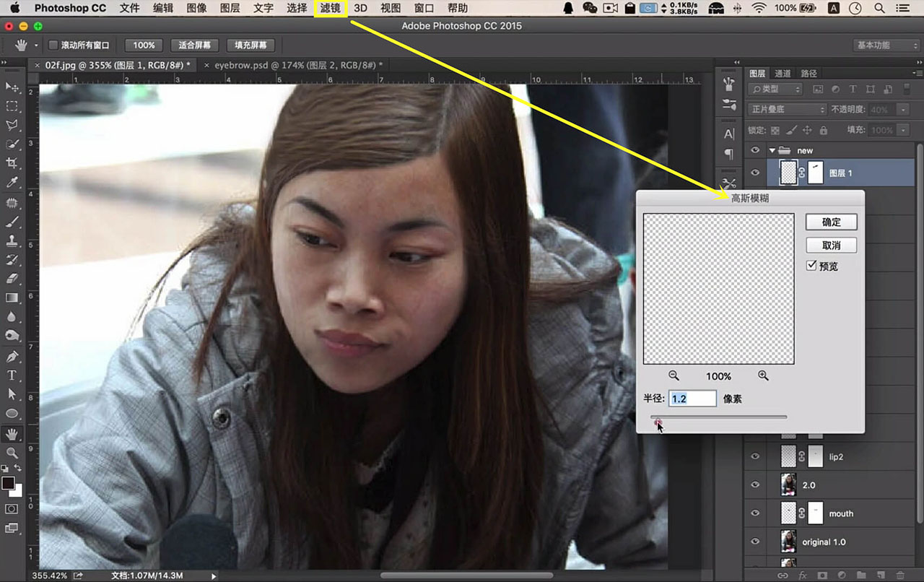
Task: Select the Clone Stamp tool
Action: [12, 240]
